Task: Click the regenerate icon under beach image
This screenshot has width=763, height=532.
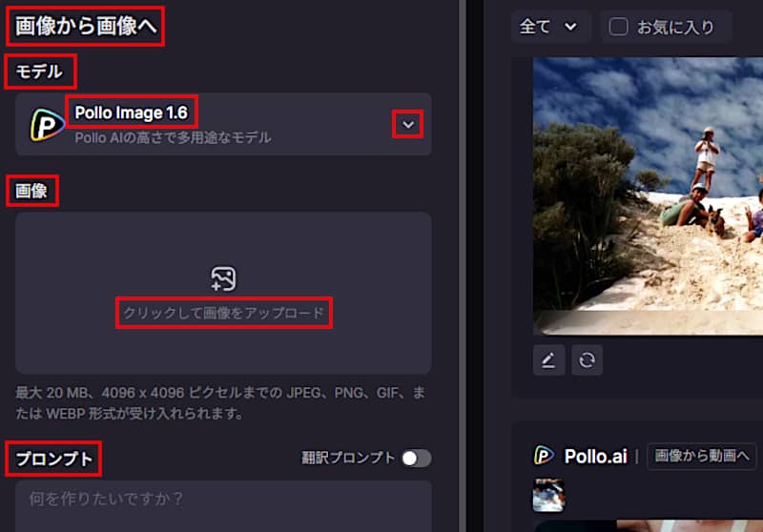Action: pos(587,360)
